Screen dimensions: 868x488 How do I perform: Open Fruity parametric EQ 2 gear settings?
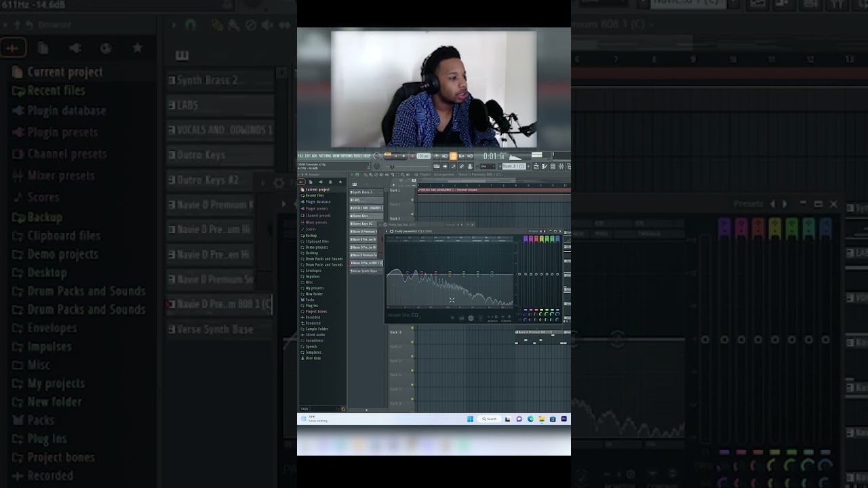tap(391, 231)
